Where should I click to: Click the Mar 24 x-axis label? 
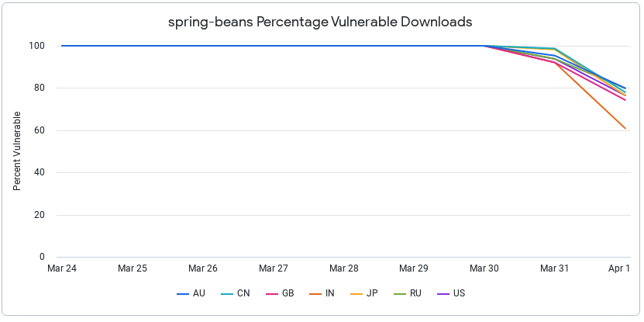pos(61,268)
